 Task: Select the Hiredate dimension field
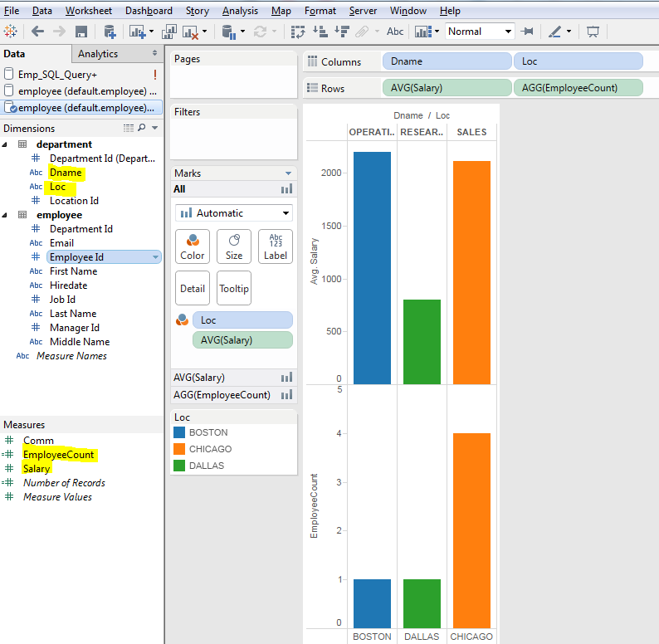(x=69, y=285)
